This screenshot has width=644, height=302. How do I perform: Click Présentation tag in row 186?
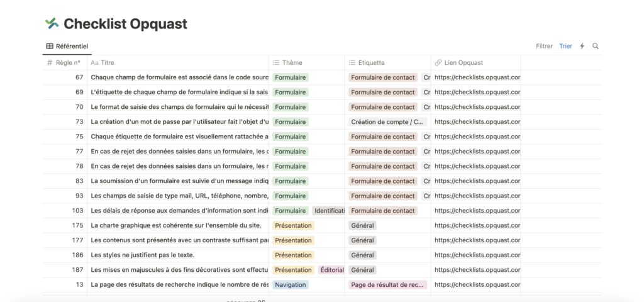pyautogui.click(x=293, y=255)
